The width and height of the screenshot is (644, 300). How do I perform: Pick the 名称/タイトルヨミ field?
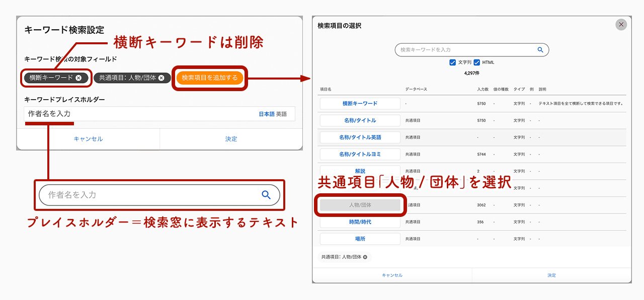click(360, 155)
